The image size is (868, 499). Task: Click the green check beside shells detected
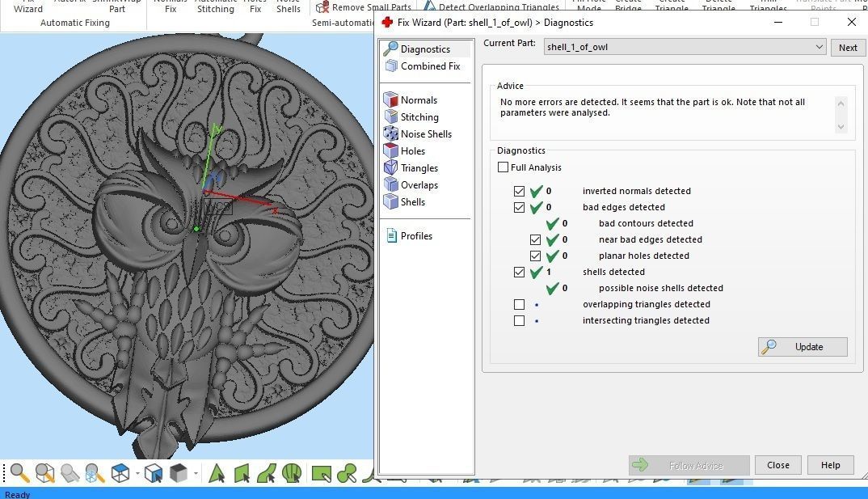click(536, 272)
